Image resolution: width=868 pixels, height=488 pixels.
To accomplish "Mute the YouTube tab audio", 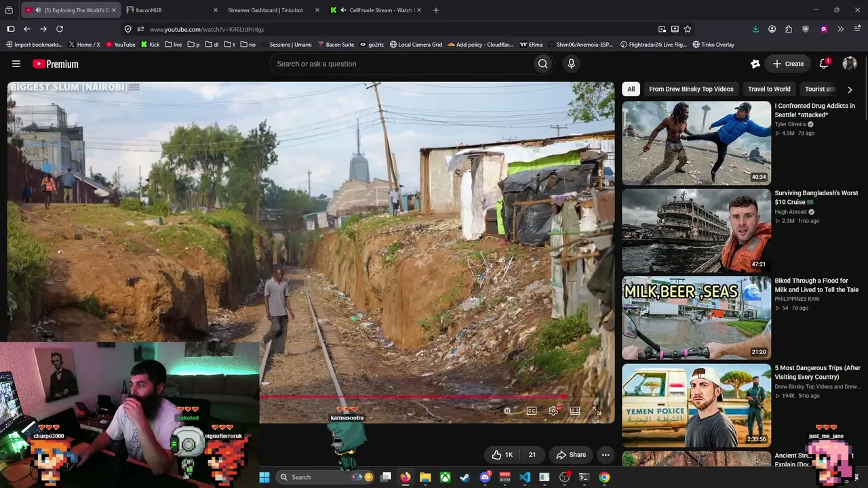I will (x=39, y=10).
